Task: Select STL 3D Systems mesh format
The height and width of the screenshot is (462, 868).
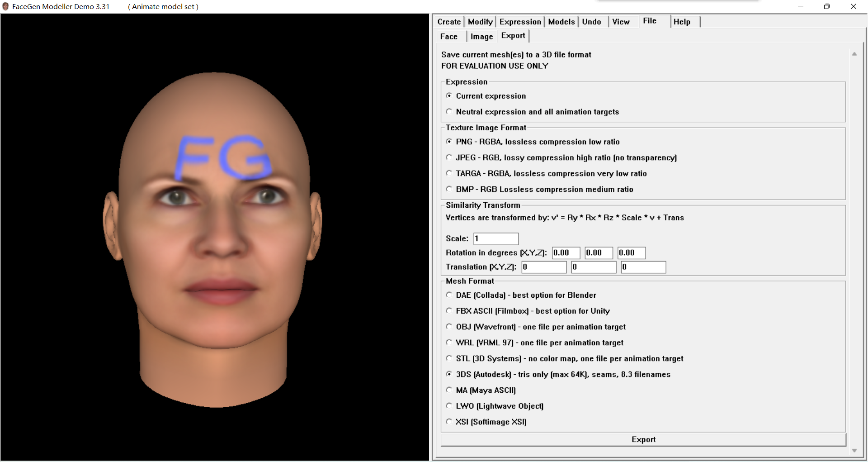Action: click(x=565, y=358)
